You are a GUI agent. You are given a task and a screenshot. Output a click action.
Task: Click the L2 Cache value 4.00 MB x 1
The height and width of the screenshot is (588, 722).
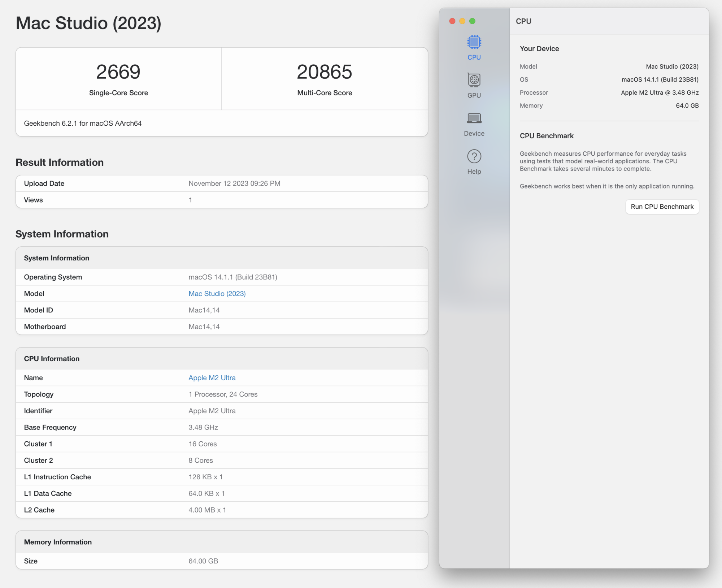pos(207,510)
